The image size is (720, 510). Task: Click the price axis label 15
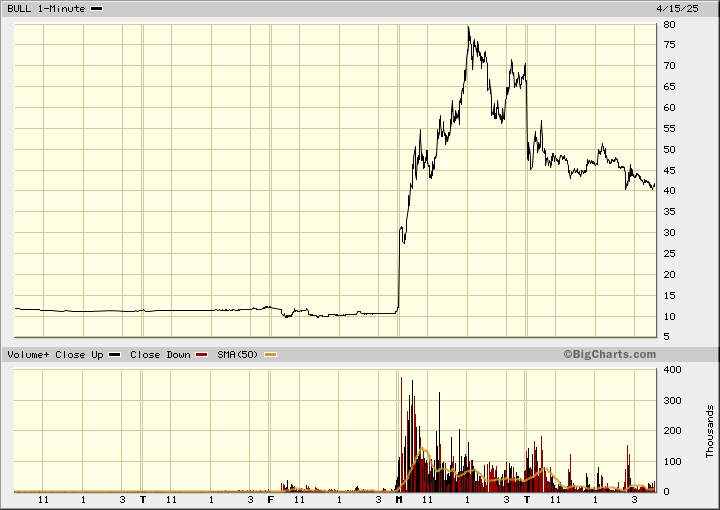(669, 296)
